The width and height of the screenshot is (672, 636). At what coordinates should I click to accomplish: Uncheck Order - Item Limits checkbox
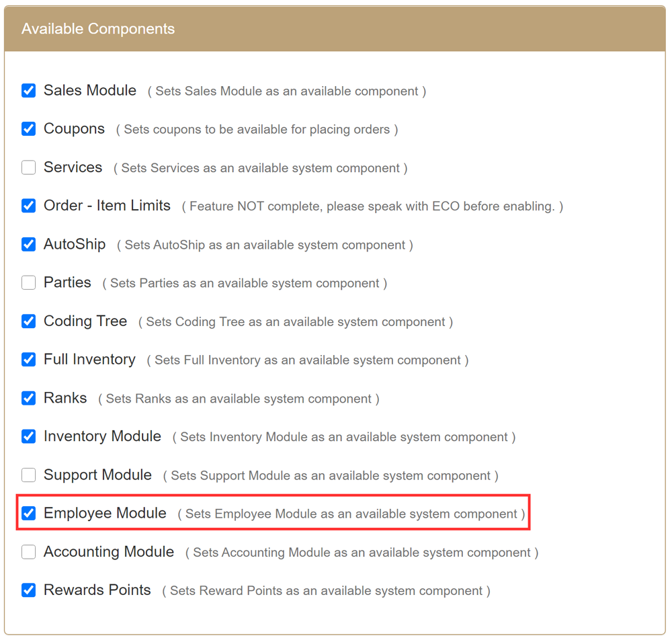(x=28, y=206)
